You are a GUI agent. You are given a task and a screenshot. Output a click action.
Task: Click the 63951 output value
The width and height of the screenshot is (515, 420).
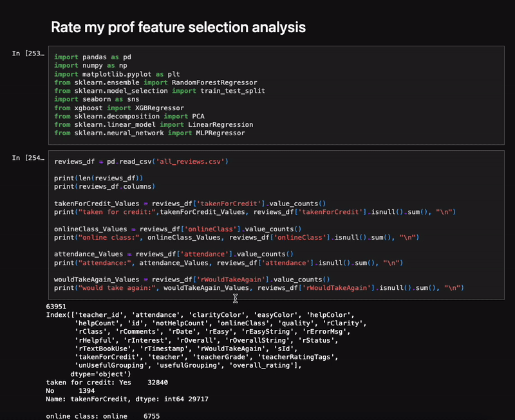tap(56, 306)
